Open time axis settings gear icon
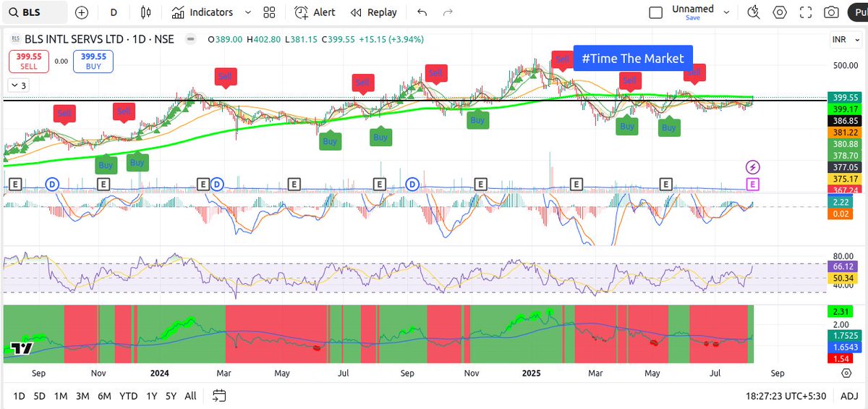Viewport: 868px width, 409px height. click(x=846, y=373)
